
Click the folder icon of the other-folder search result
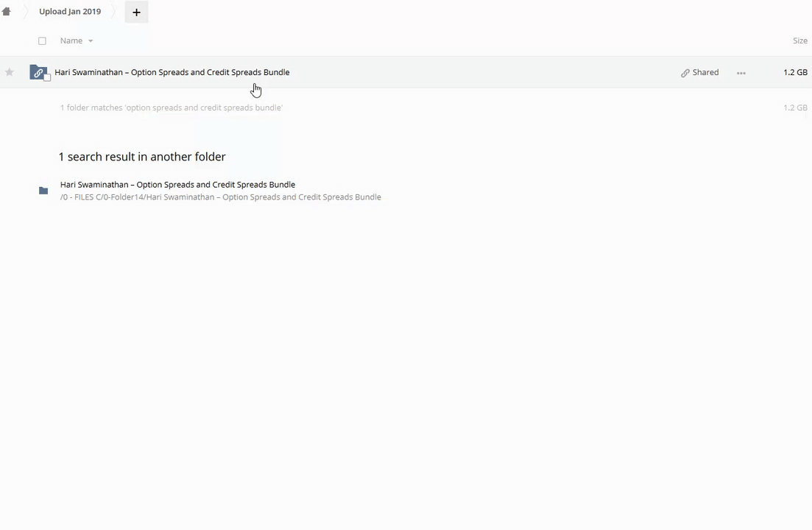click(x=43, y=191)
